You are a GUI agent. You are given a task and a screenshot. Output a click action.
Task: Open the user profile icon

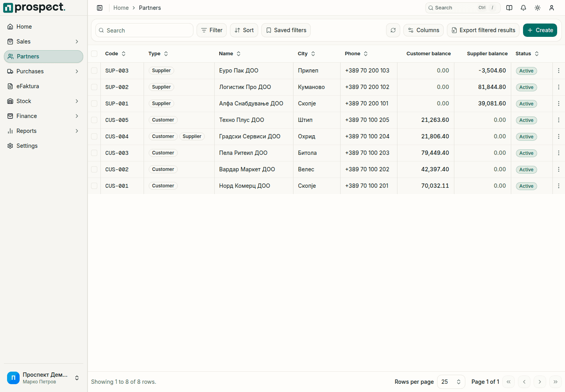coord(552,8)
